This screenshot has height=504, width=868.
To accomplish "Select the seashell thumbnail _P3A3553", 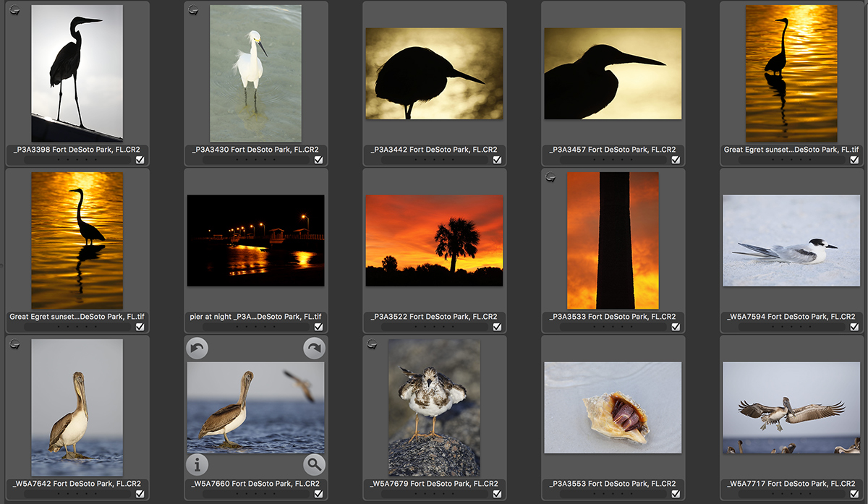I will click(613, 407).
